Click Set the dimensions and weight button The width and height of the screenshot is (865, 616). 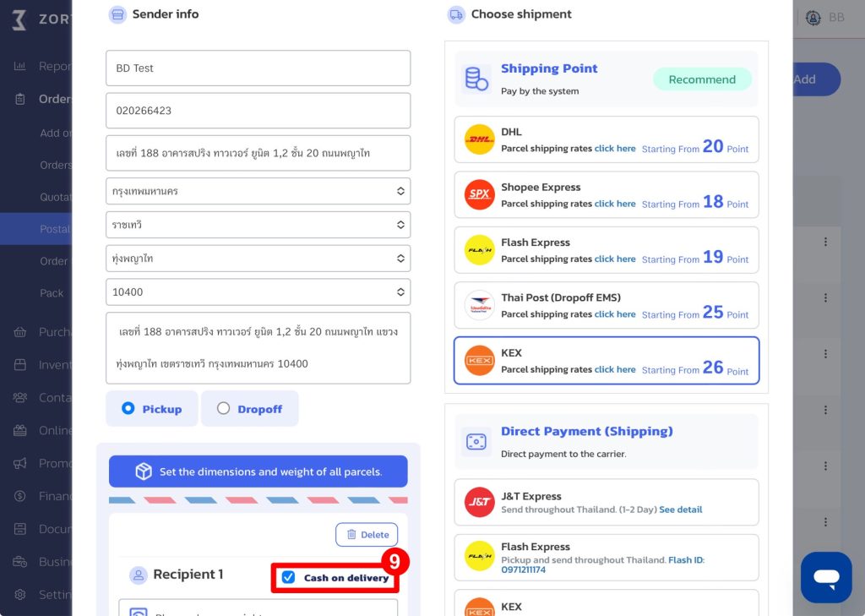click(258, 472)
